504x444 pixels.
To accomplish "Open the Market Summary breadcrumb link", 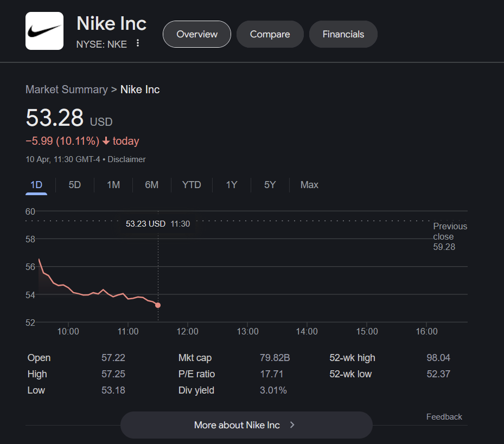I will [67, 89].
